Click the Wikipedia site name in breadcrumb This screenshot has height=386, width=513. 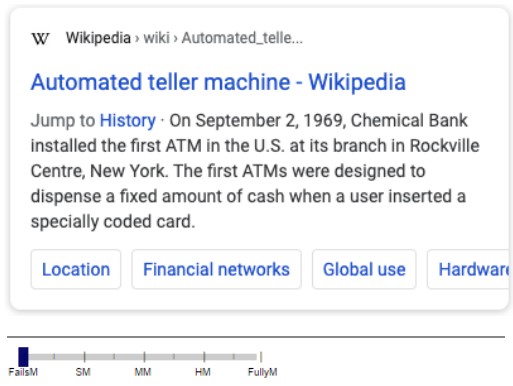98,38
